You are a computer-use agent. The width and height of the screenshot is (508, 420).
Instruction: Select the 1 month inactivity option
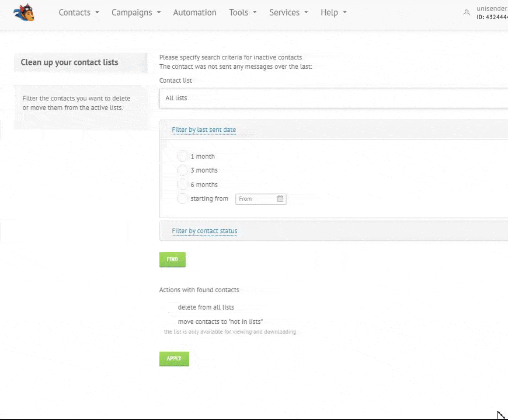coord(182,156)
